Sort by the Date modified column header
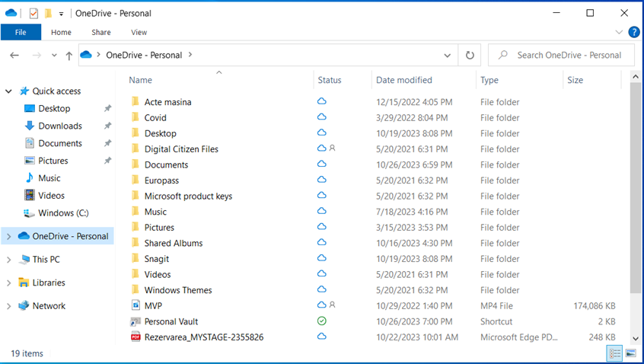644x364 pixels. point(404,80)
